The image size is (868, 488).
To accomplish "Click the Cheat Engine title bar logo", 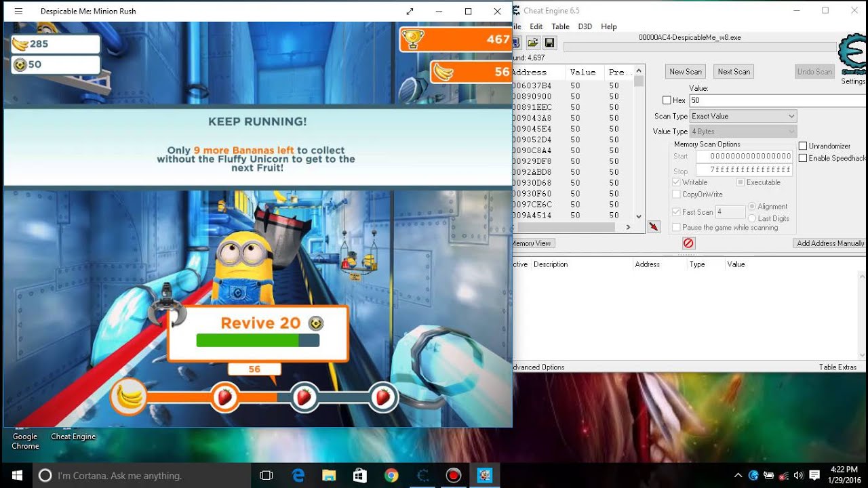I will (516, 11).
